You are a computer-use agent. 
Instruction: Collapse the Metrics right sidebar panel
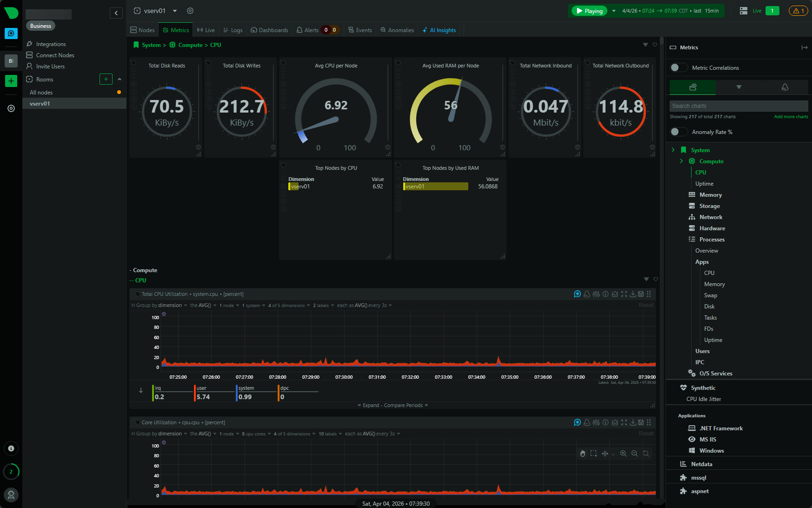[804, 47]
